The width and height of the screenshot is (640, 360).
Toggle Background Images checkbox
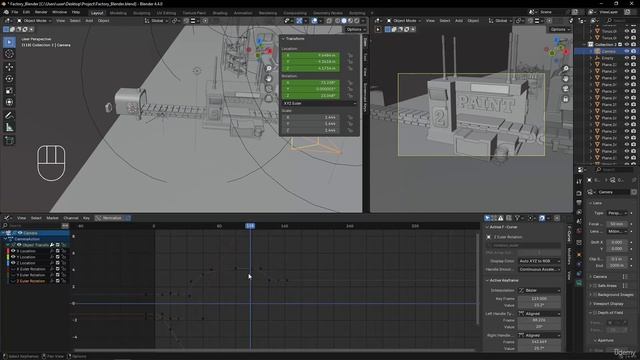click(x=595, y=294)
